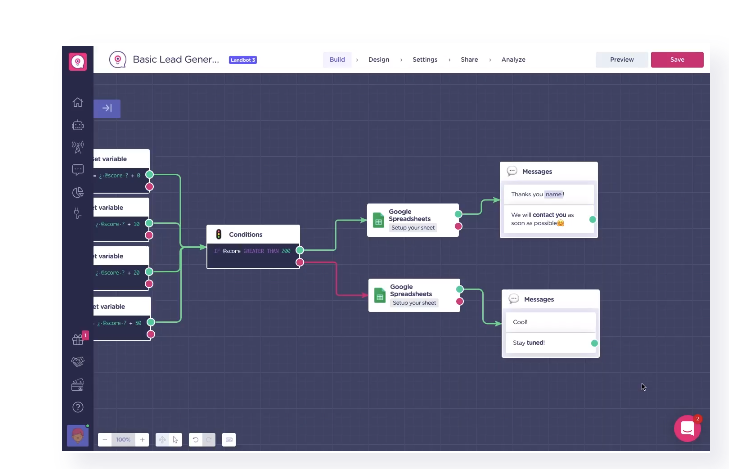Click the plug integrations sidebar icon
Viewport: 729px width, 469px height.
[78, 214]
